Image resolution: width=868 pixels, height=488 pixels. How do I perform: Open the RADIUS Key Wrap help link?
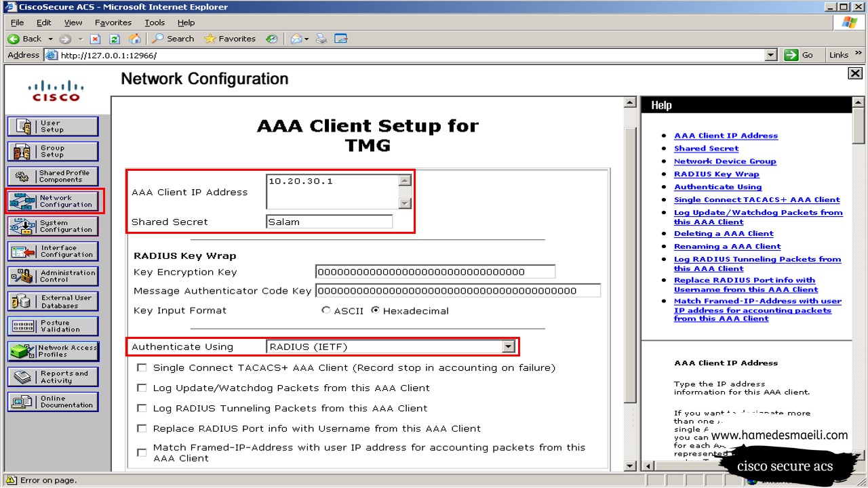(x=717, y=174)
